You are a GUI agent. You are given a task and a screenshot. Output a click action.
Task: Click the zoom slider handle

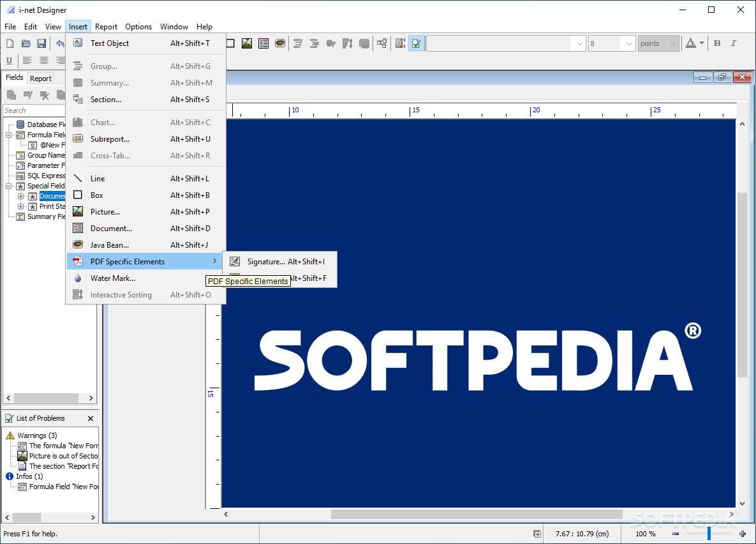pos(709,534)
